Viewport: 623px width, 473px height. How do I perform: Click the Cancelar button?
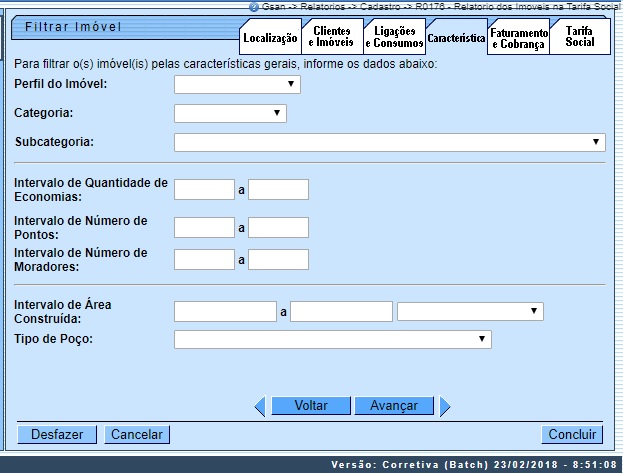[137, 435]
